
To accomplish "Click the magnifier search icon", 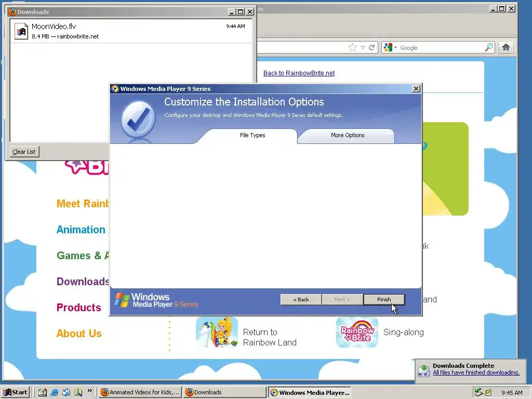I will click(x=489, y=47).
